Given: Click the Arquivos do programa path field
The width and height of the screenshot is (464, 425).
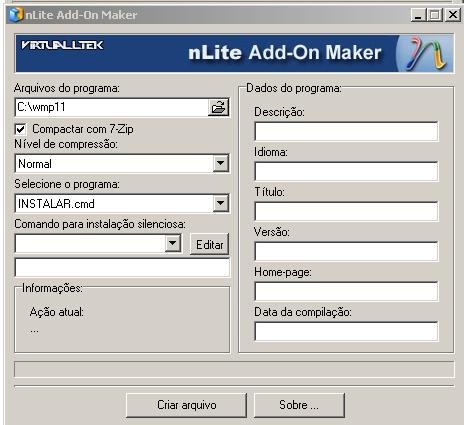Looking at the screenshot, I should coord(112,107).
